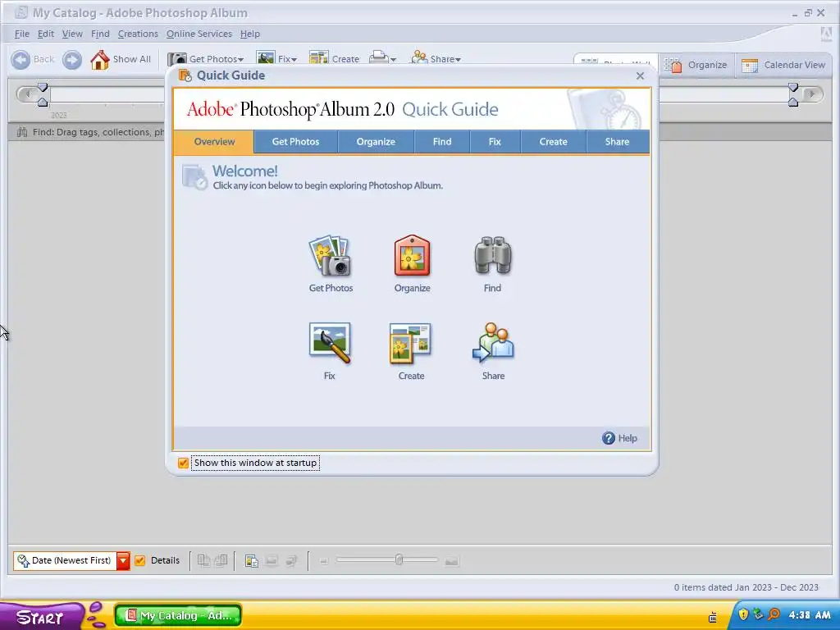Image resolution: width=840 pixels, height=630 pixels.
Task: Open Calendar View
Action: (x=783, y=65)
